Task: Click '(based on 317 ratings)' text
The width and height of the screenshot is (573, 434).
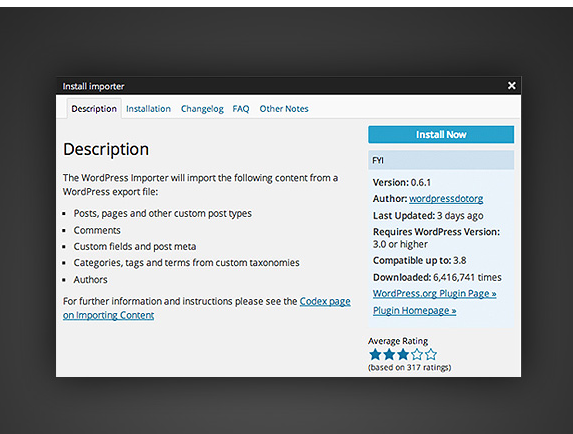Action: tap(410, 367)
